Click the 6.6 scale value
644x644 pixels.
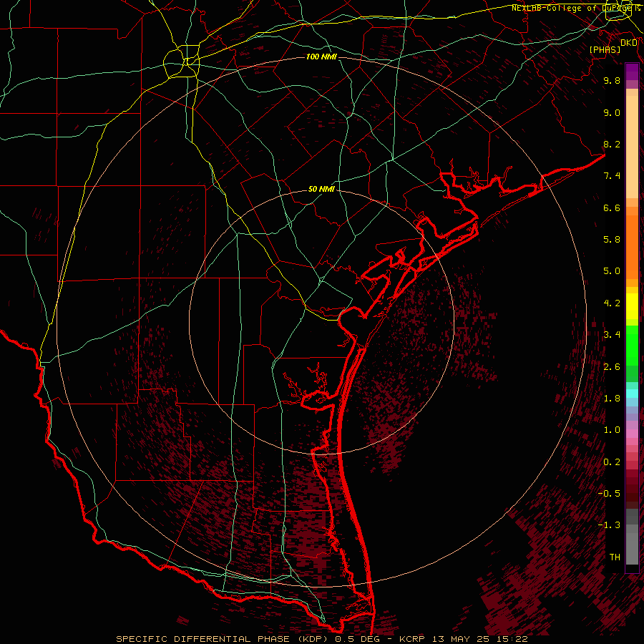pyautogui.click(x=612, y=208)
